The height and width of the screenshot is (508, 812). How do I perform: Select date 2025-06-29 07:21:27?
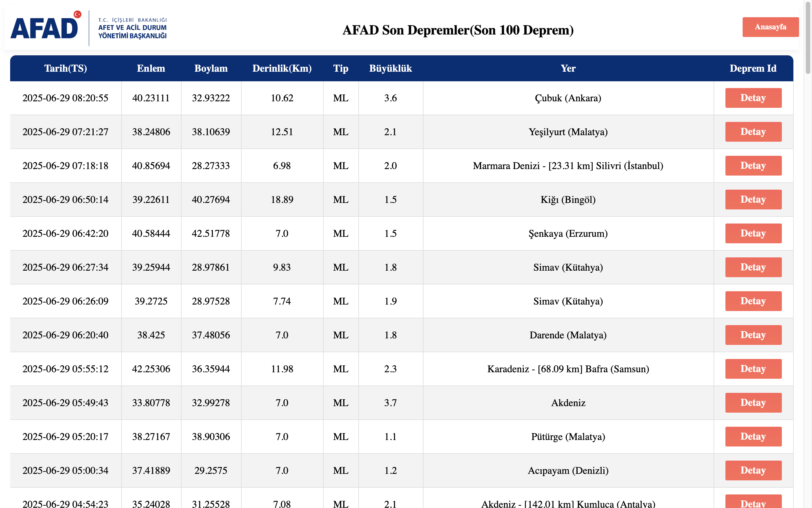click(65, 132)
